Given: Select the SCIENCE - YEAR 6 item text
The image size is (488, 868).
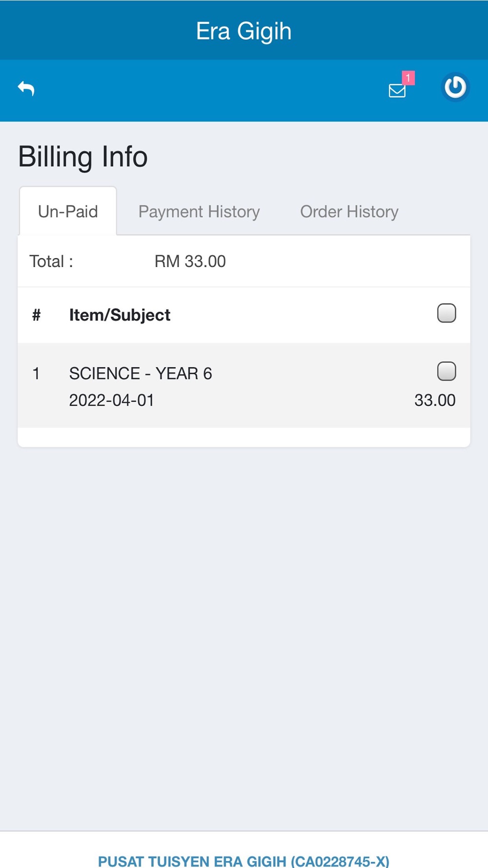Looking at the screenshot, I should pos(141,374).
